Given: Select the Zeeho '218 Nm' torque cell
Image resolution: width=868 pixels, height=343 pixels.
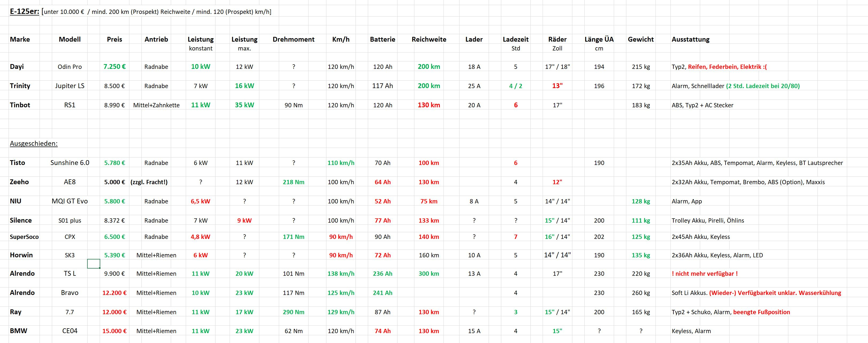Looking at the screenshot, I should tap(294, 182).
